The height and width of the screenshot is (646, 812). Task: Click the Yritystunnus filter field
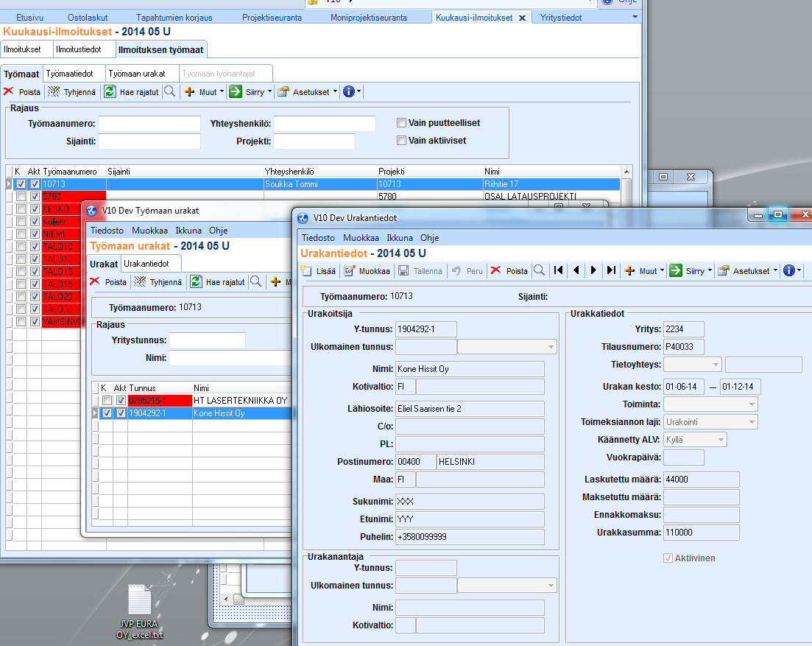point(207,340)
